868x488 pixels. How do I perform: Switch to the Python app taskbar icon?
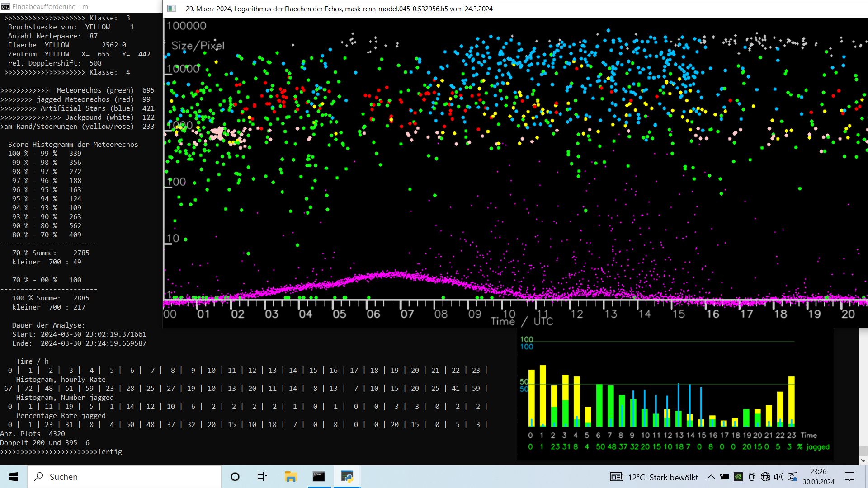click(347, 477)
